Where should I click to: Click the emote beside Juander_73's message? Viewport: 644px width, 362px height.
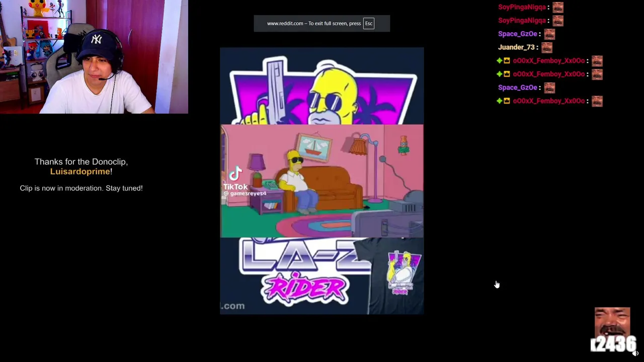547,47
